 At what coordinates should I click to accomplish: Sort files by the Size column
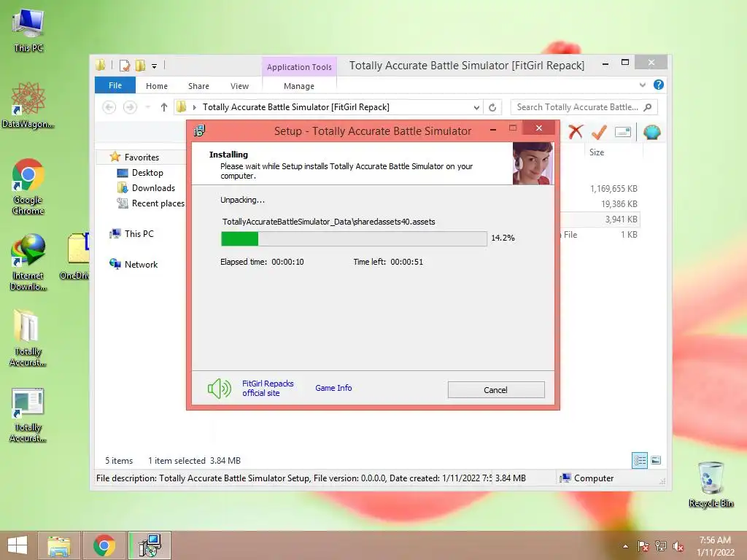pyautogui.click(x=597, y=152)
